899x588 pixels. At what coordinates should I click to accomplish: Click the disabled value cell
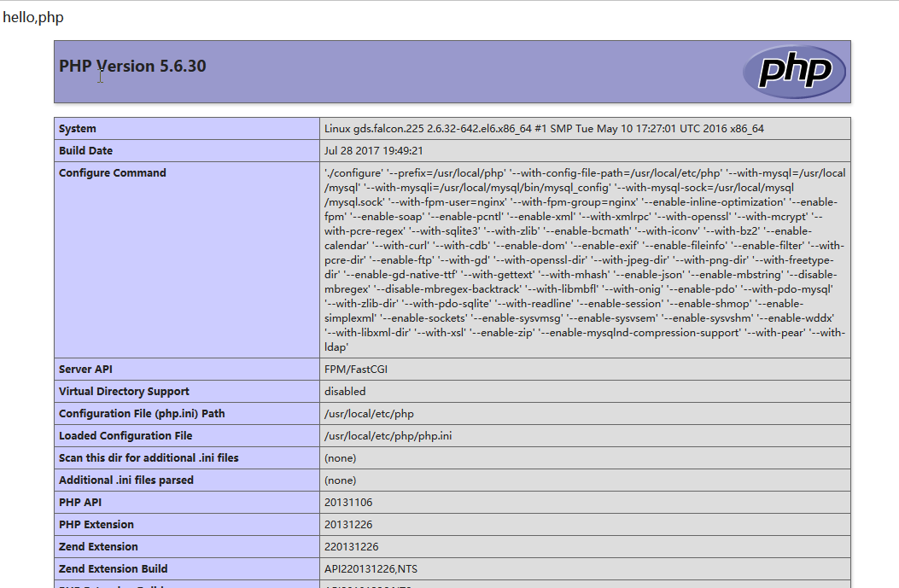click(345, 392)
